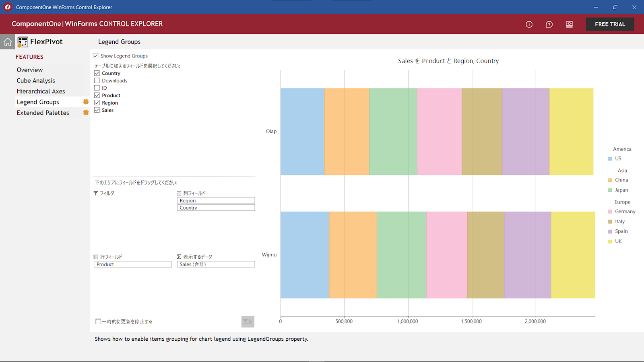Click the filter funnel icon
Image resolution: width=644 pixels, height=362 pixels.
coord(96,193)
